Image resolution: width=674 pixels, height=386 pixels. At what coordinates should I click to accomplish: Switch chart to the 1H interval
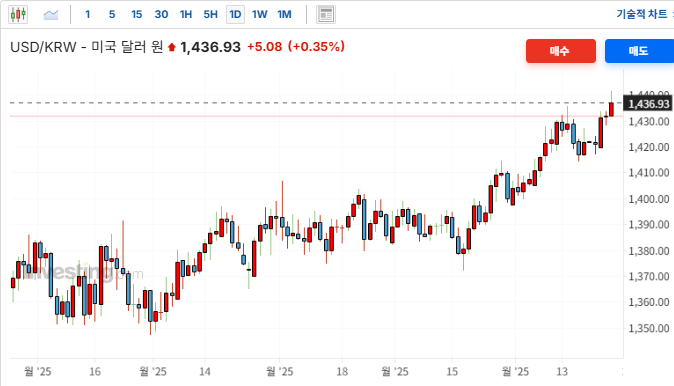pyautogui.click(x=186, y=15)
